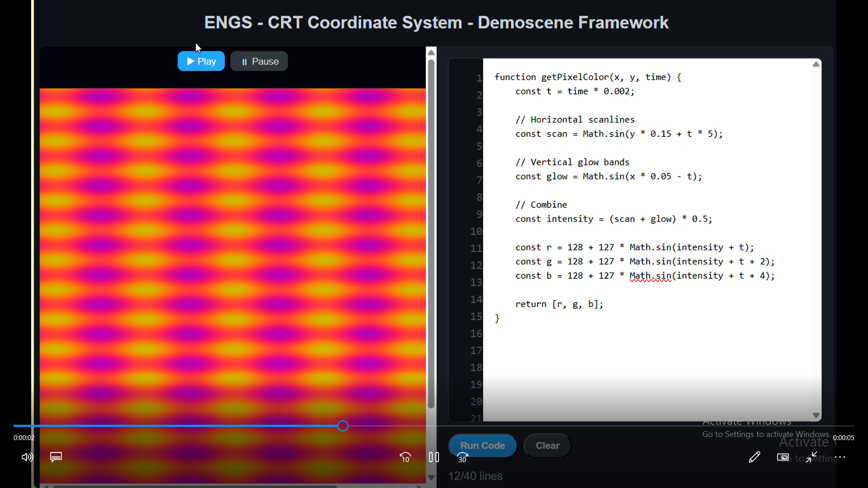Open the cast to device icon
This screenshot has width=868, height=488.
783,457
